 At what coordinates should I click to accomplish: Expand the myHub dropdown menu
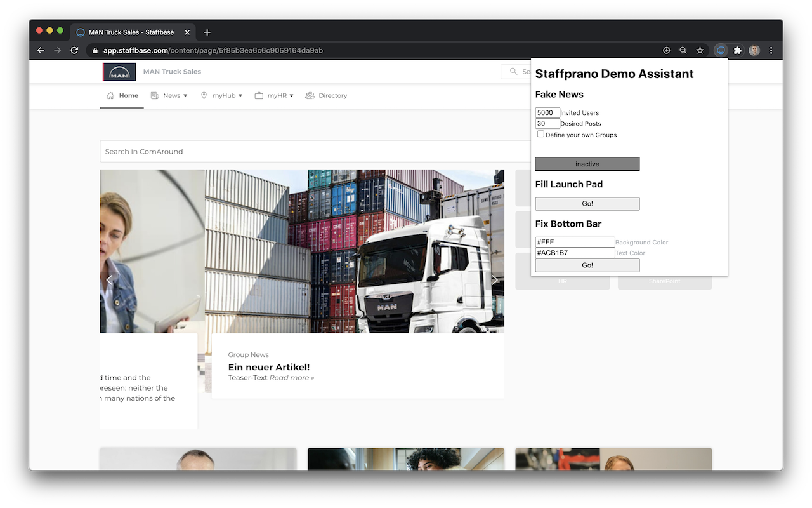[221, 95]
